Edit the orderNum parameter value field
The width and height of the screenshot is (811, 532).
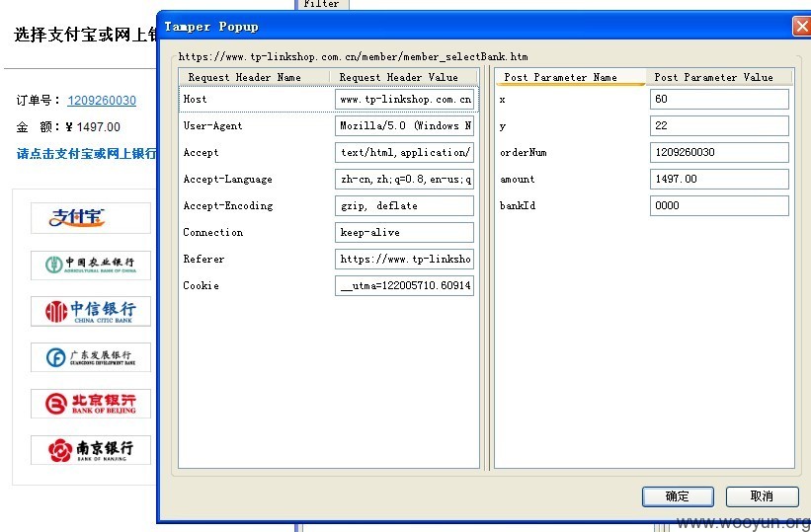[719, 153]
